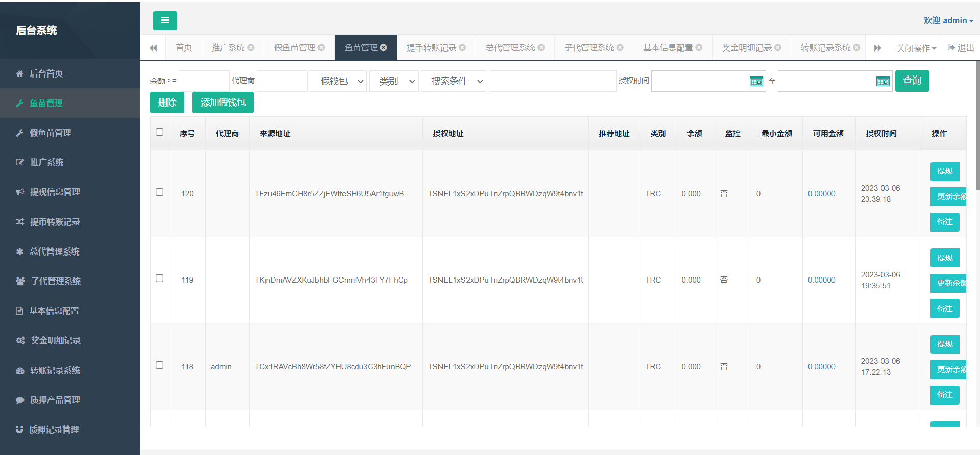The width and height of the screenshot is (980, 455).
Task: Tick the select-all checkbox in the table header
Action: pyautogui.click(x=159, y=132)
